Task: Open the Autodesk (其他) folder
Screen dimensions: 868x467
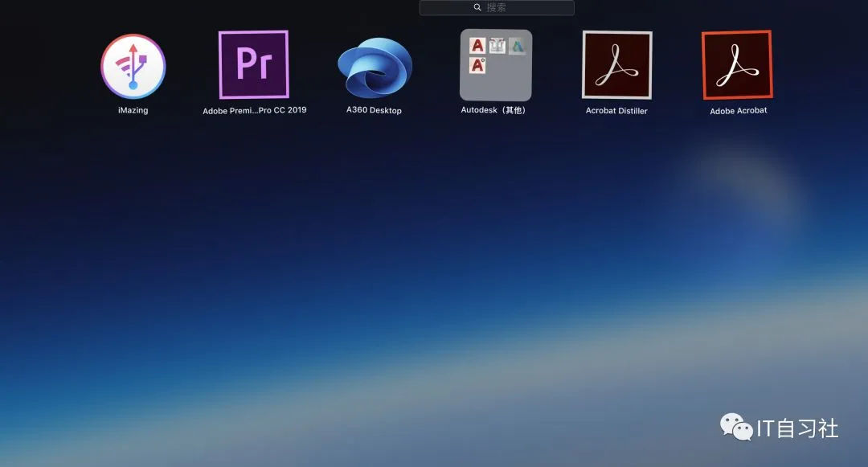Action: [496, 65]
